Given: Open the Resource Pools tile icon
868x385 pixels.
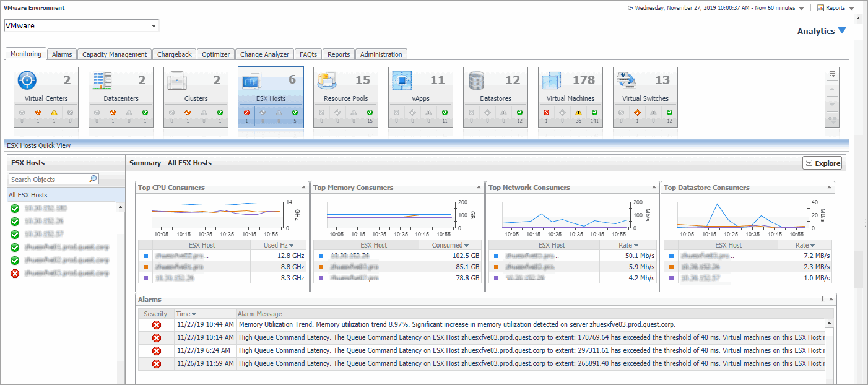Looking at the screenshot, I should pos(327,80).
